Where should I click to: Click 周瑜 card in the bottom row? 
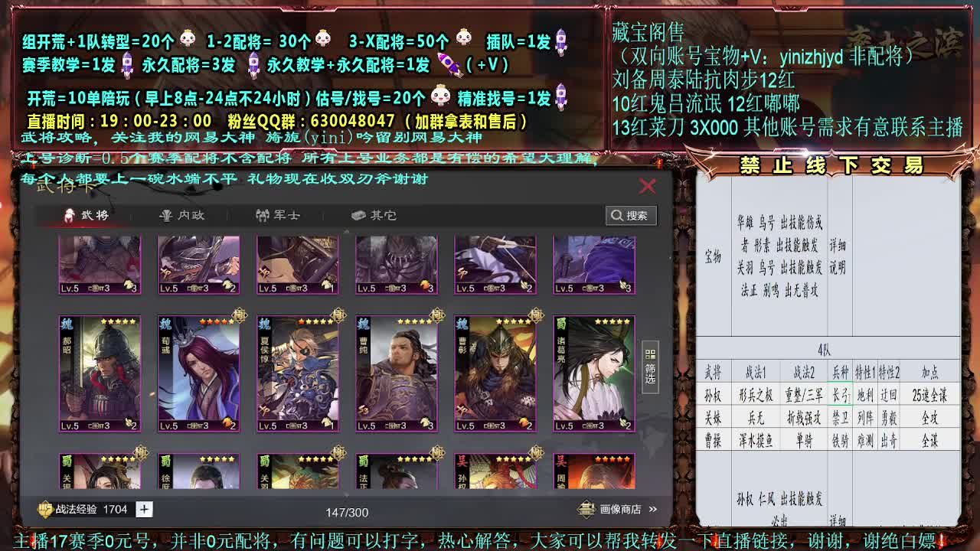point(594,471)
